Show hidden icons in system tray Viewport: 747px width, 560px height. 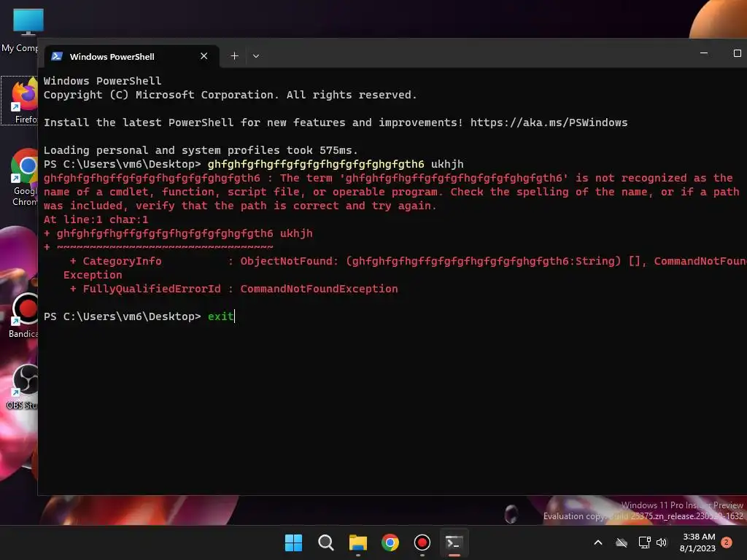[598, 542]
